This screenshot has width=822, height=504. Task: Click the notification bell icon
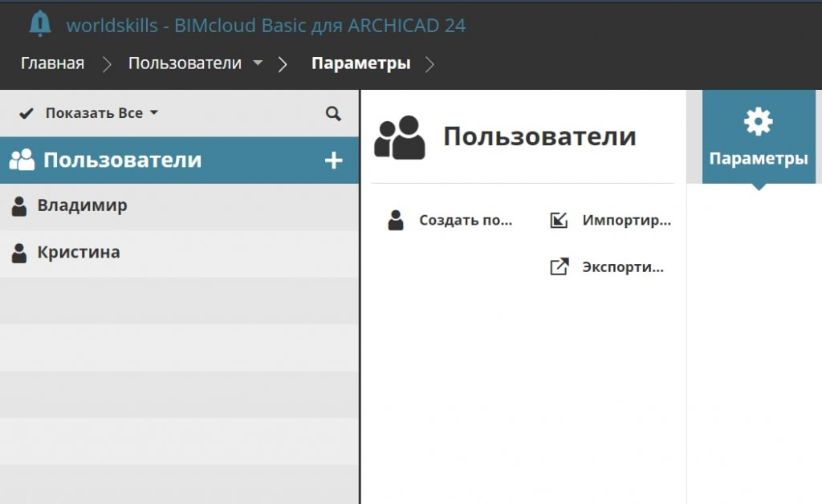point(39,24)
